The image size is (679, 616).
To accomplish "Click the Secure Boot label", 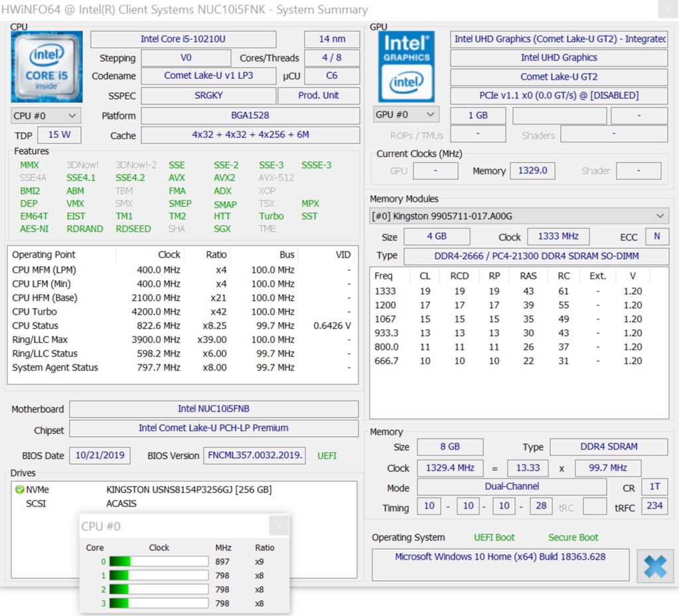I will 573,538.
